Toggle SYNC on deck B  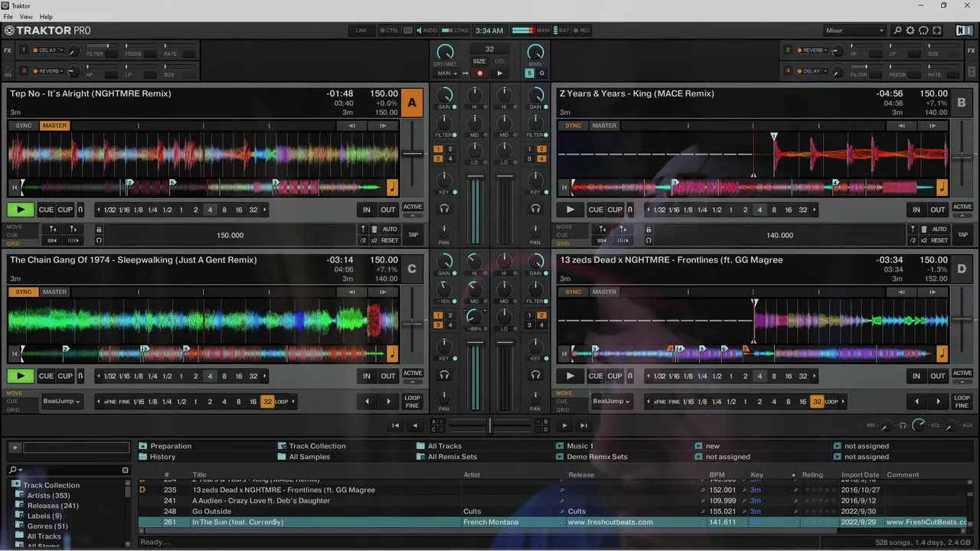573,126
